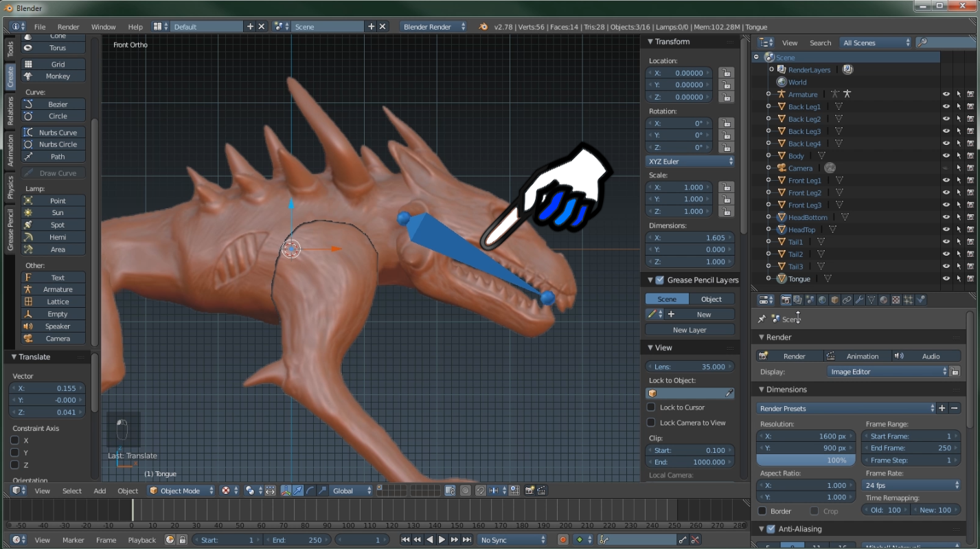Open the Image Editor display dropdown
This screenshot has width=980, height=549.
click(888, 372)
